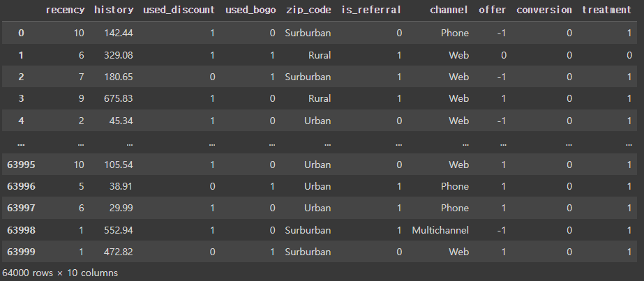Click the Rural cell in row 1

pyautogui.click(x=320, y=55)
